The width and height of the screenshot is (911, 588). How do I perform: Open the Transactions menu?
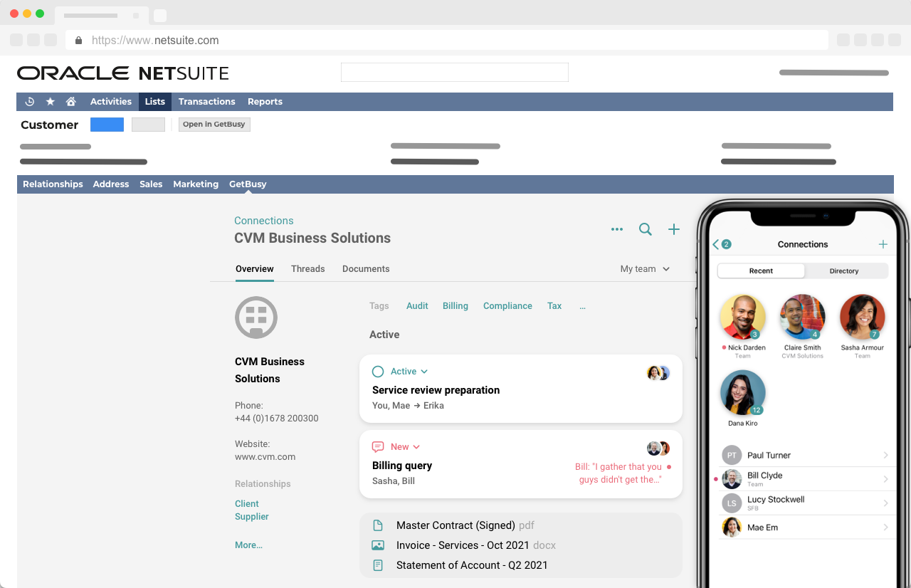[x=206, y=101]
